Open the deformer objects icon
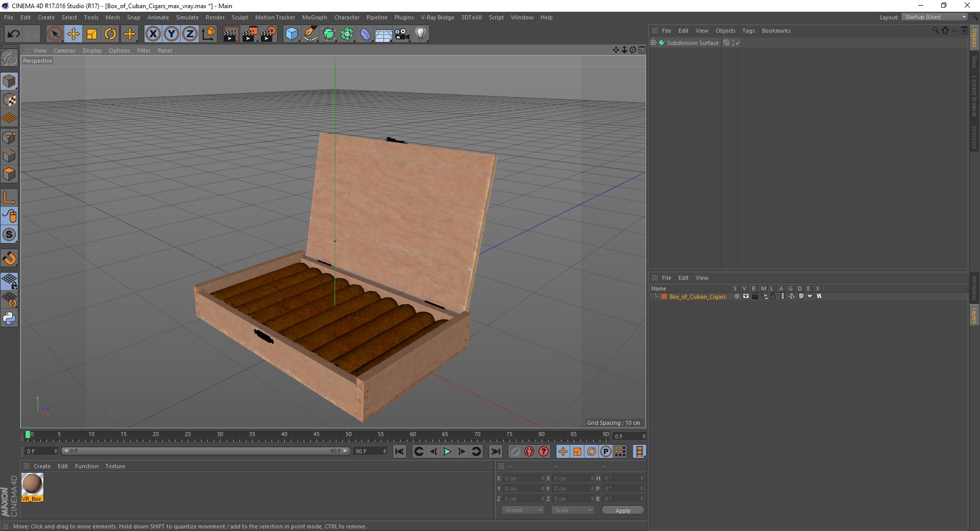The image size is (980, 531). 366,34
